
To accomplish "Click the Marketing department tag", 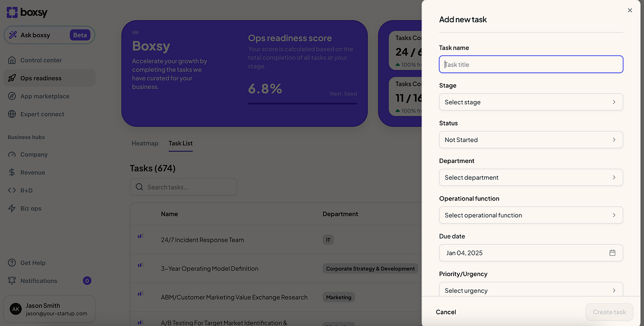I will [x=339, y=297].
